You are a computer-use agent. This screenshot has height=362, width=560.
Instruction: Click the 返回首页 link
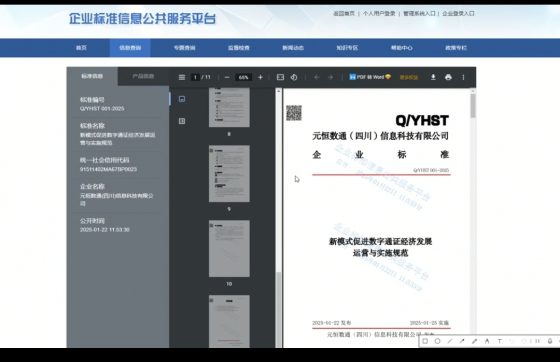click(344, 14)
